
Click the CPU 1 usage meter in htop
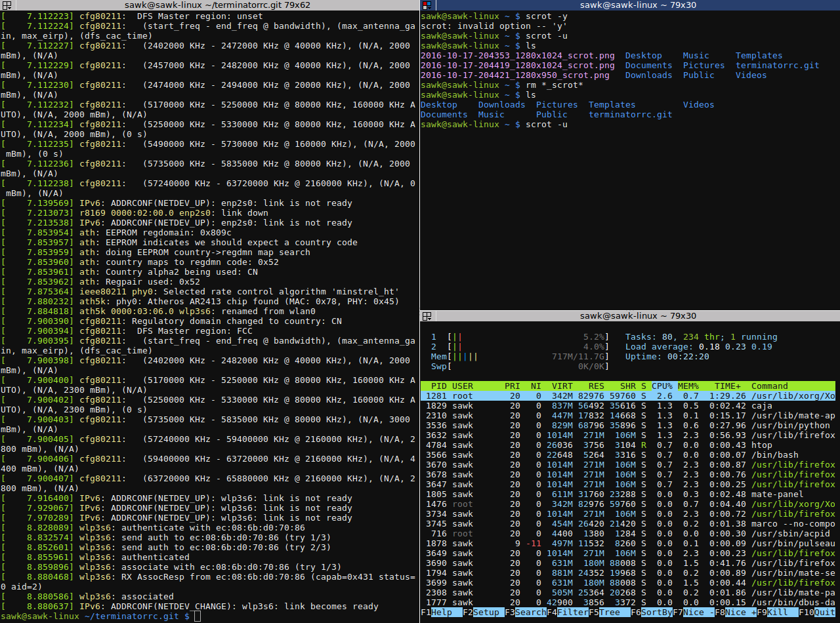pos(520,337)
